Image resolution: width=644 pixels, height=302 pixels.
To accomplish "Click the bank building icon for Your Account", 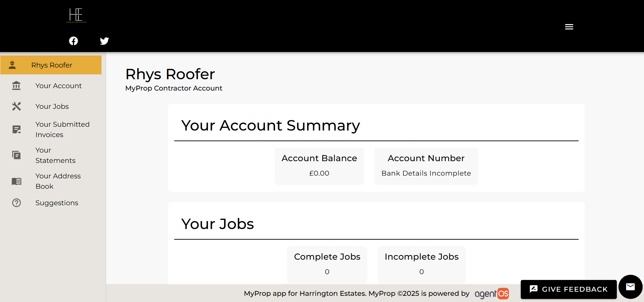I will pos(16,85).
